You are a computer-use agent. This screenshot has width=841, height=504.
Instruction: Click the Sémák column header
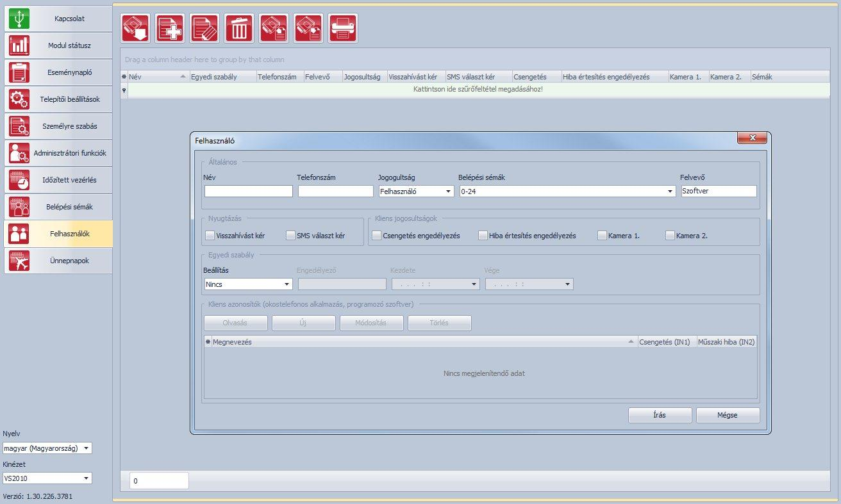click(790, 77)
